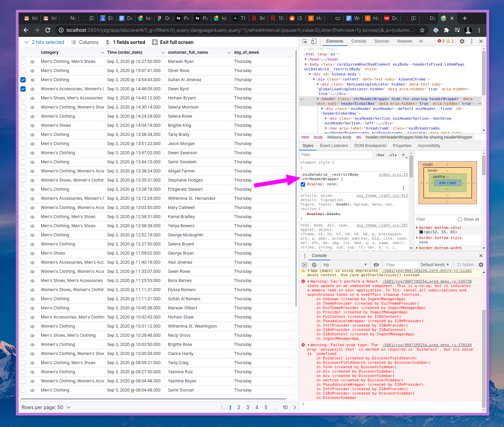Create live expression with eye icon

[x=376, y=265]
